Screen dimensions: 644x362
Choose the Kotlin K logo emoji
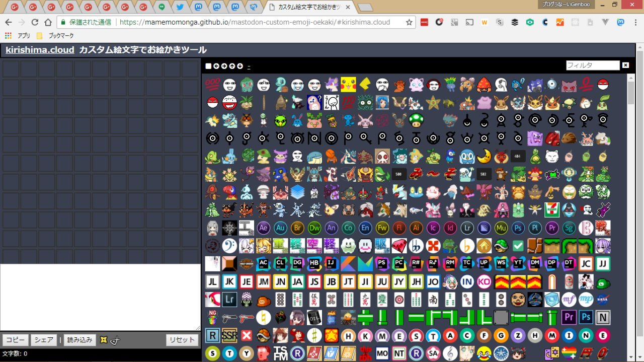click(x=348, y=264)
